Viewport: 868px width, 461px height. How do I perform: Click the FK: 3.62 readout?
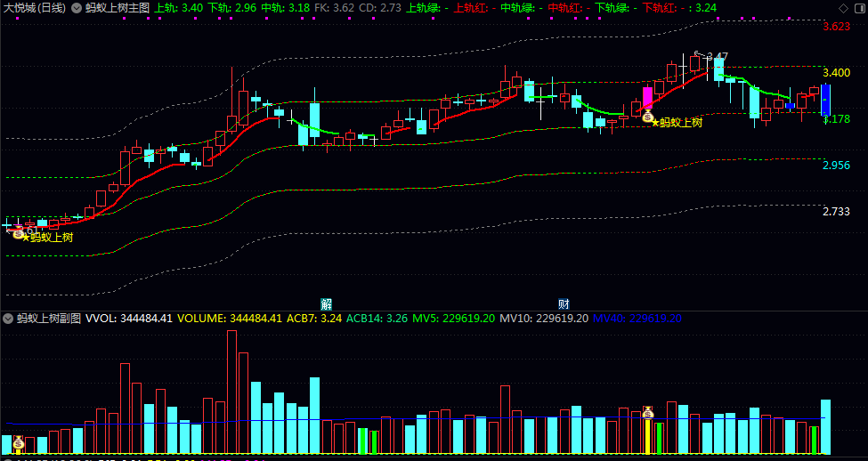pos(335,8)
